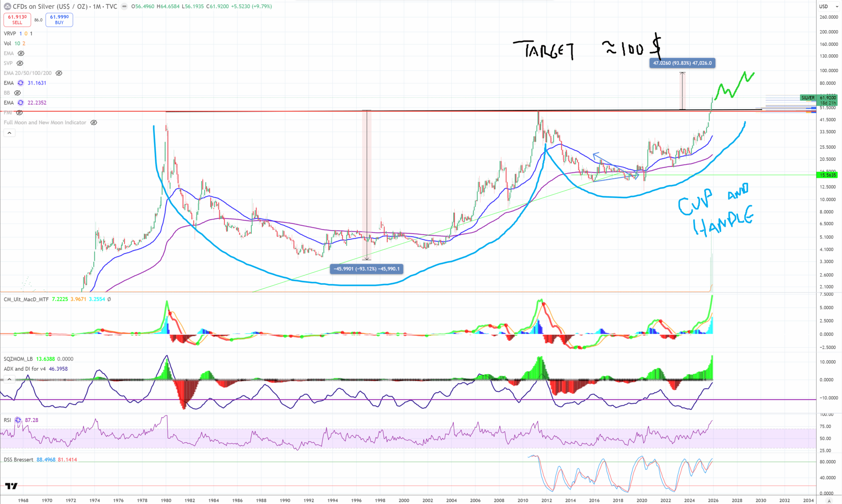Click the market status dash icon

click(x=125, y=7)
